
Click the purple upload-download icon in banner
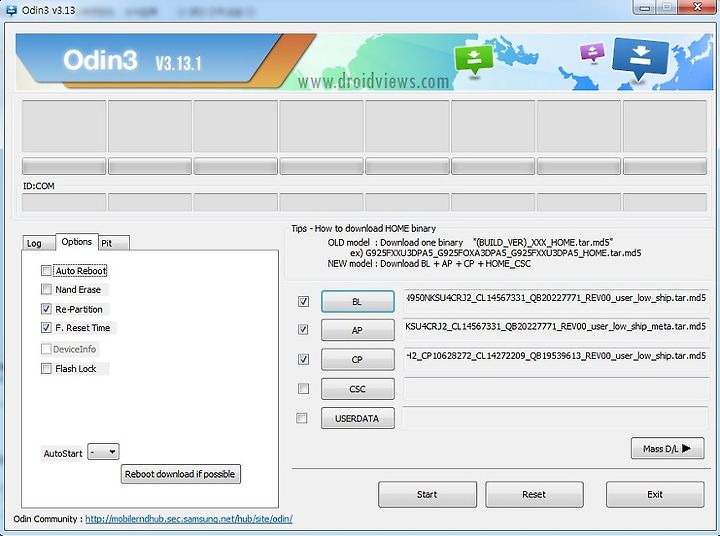point(592,52)
